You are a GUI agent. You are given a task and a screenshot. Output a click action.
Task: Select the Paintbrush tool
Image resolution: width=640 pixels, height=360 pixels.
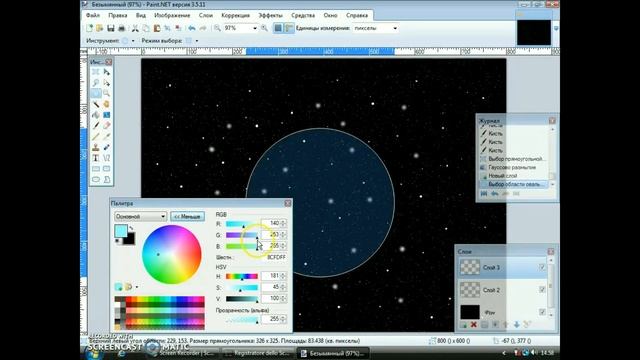pyautogui.click(x=96, y=126)
